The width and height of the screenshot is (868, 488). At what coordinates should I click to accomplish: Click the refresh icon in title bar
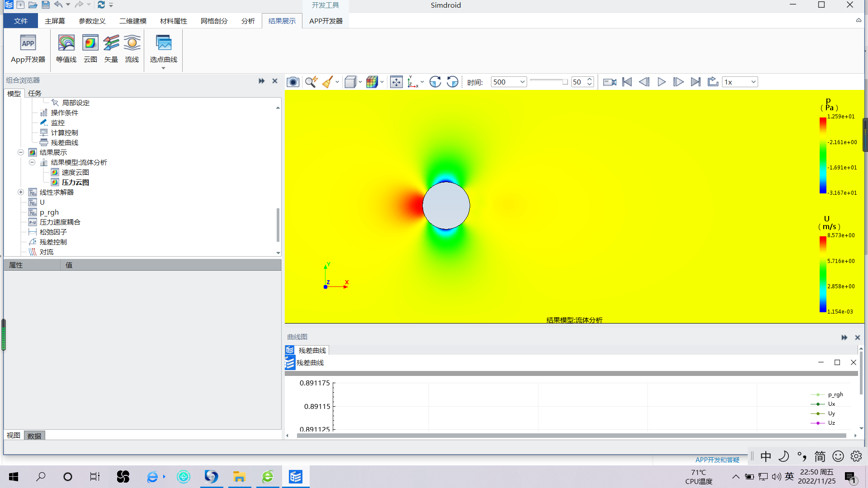(x=101, y=5)
